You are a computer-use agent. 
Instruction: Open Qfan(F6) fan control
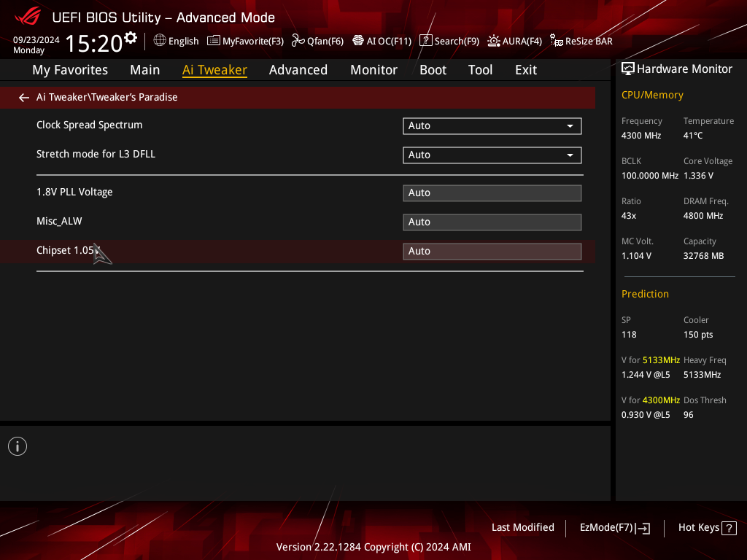point(317,41)
